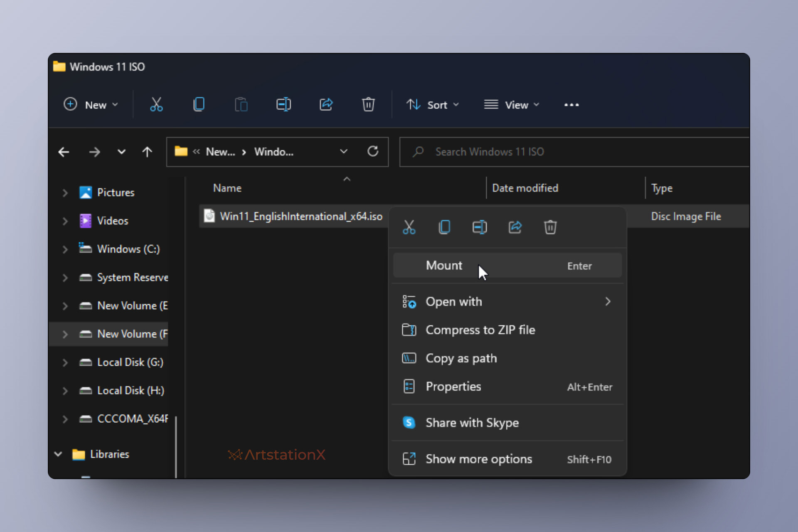Collapse the Libraries tree node
The width and height of the screenshot is (798, 532).
[x=58, y=454]
